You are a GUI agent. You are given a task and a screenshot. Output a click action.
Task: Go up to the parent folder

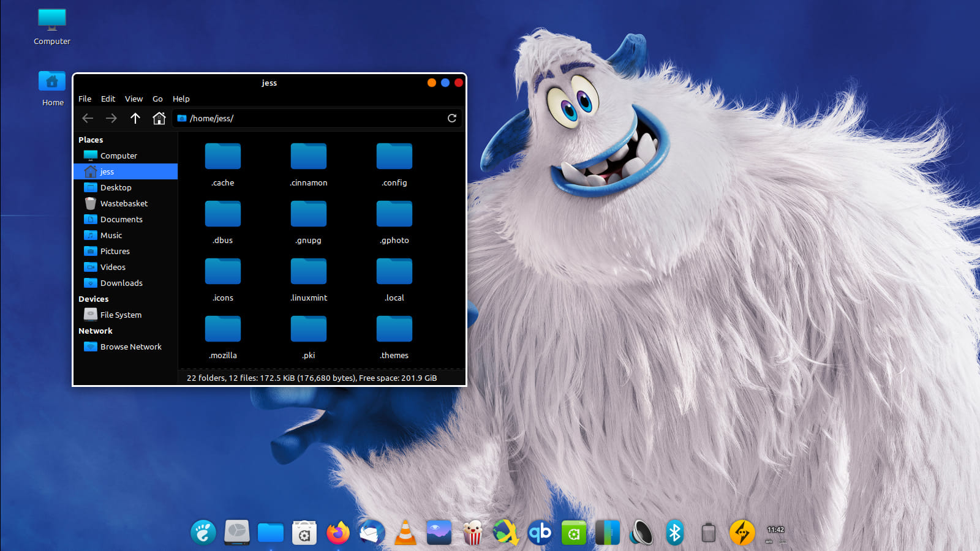pyautogui.click(x=135, y=118)
